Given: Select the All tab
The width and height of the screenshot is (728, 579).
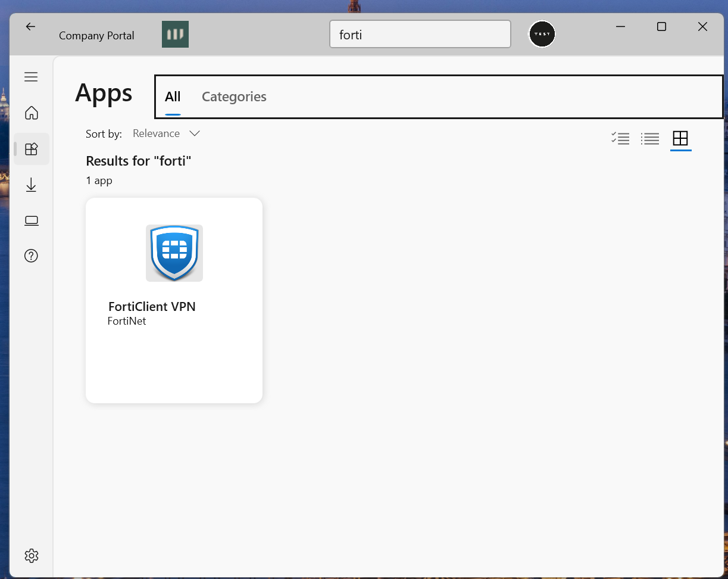Looking at the screenshot, I should tap(173, 96).
